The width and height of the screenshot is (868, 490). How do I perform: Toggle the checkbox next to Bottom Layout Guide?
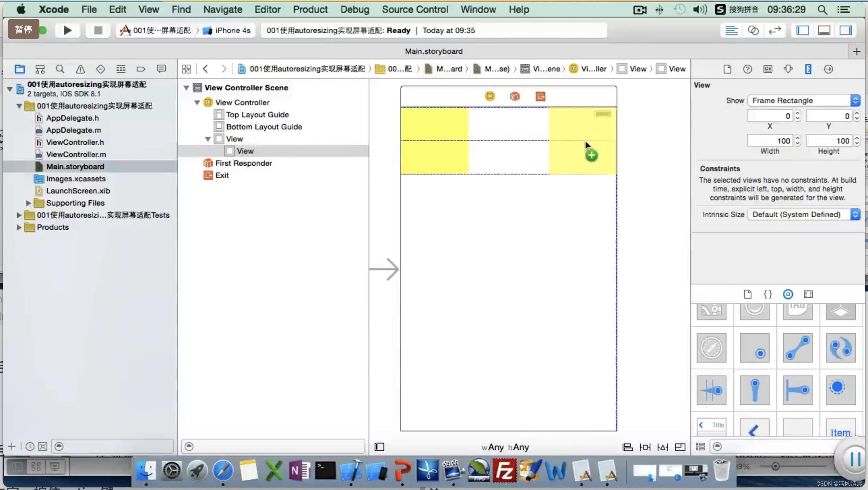219,126
